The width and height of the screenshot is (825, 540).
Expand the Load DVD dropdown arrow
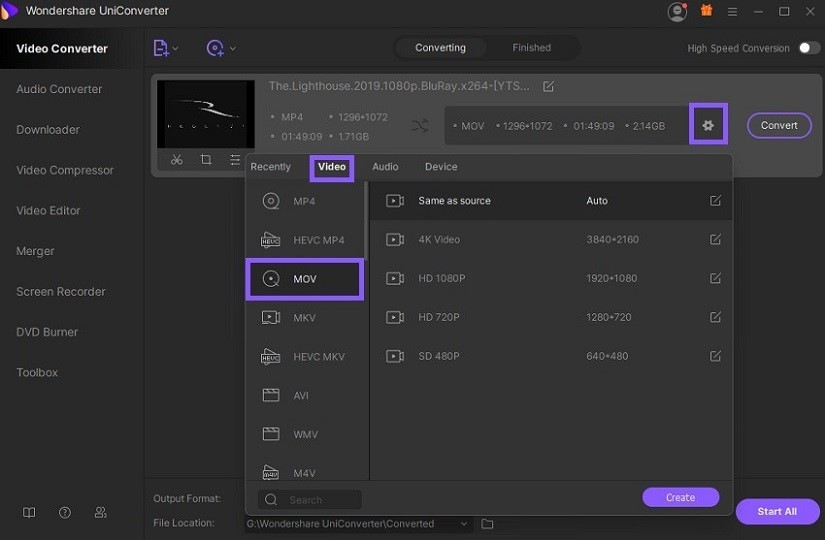click(x=233, y=48)
